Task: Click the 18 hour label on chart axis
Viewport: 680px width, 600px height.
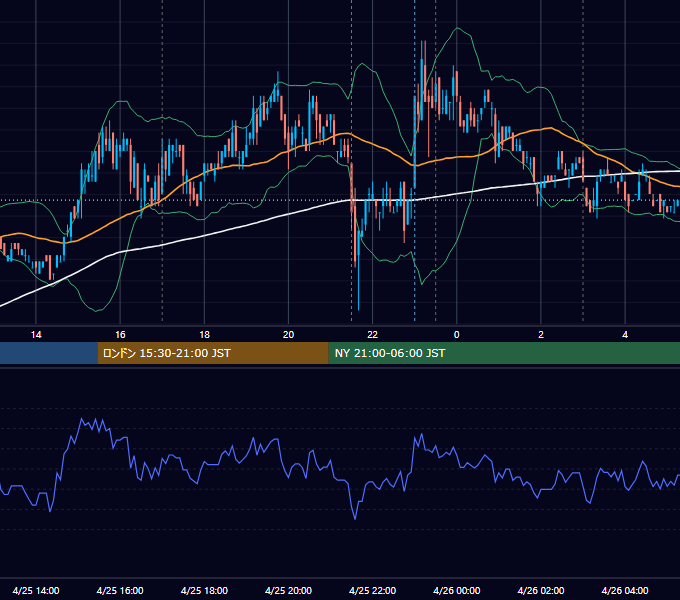Action: pos(204,335)
